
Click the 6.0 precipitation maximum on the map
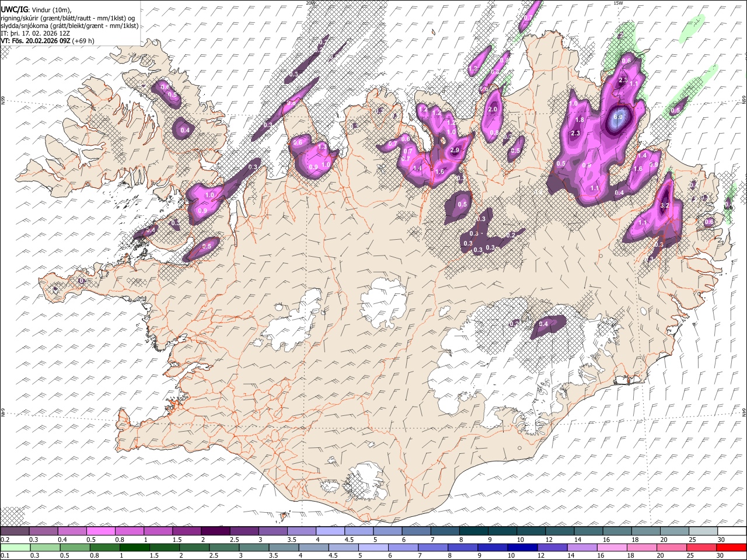619,117
